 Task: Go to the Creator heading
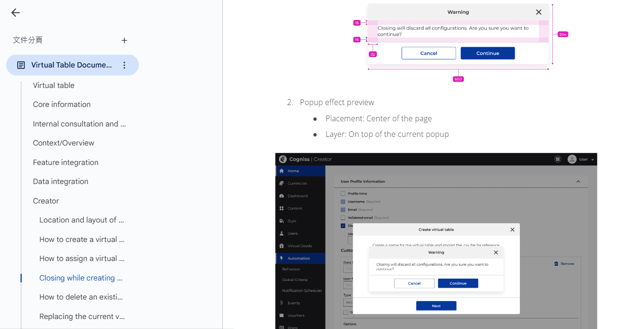[46, 201]
